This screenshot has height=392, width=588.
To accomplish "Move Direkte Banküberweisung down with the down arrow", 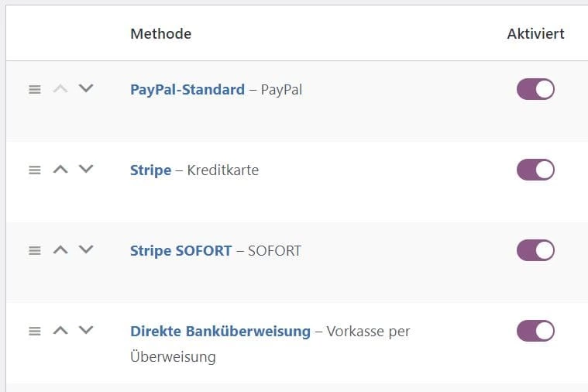I will [86, 331].
